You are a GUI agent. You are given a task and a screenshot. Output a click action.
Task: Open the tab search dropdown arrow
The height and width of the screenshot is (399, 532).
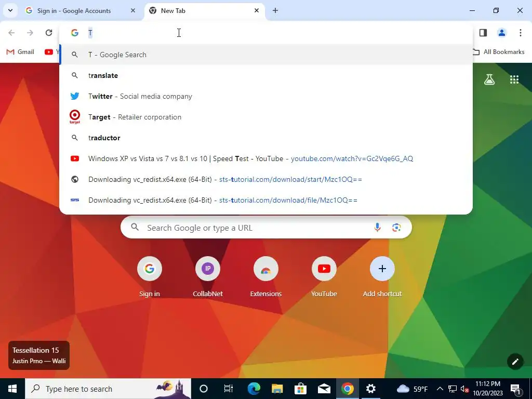(10, 10)
